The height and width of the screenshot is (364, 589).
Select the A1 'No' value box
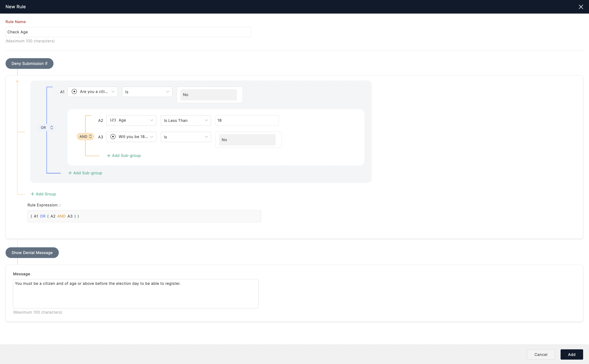click(208, 95)
